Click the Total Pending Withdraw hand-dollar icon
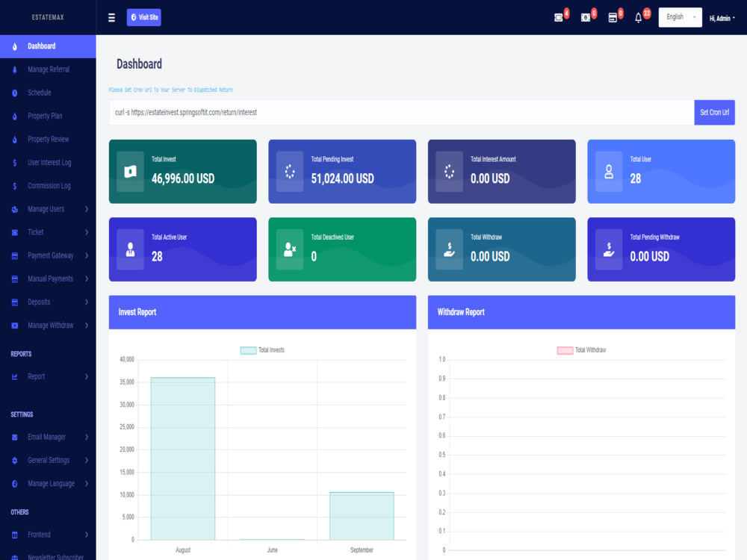Image resolution: width=747 pixels, height=560 pixels. tap(609, 249)
